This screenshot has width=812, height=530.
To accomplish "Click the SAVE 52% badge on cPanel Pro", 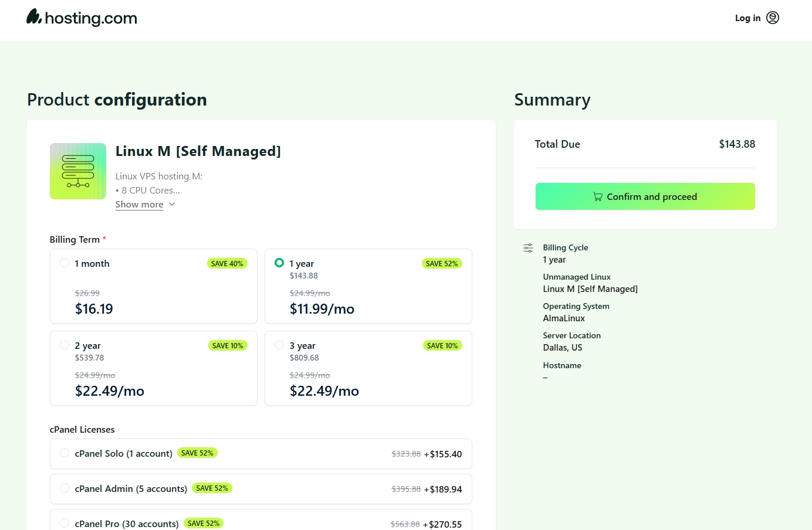I will point(204,524).
